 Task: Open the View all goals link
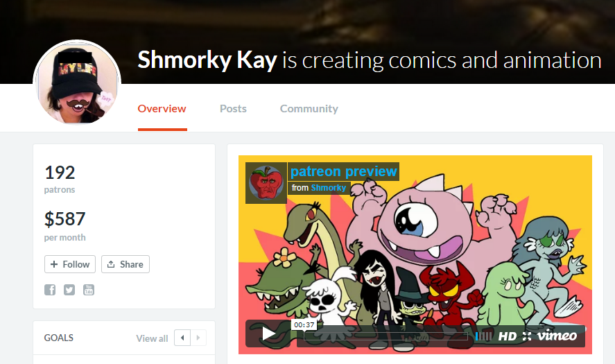click(152, 338)
